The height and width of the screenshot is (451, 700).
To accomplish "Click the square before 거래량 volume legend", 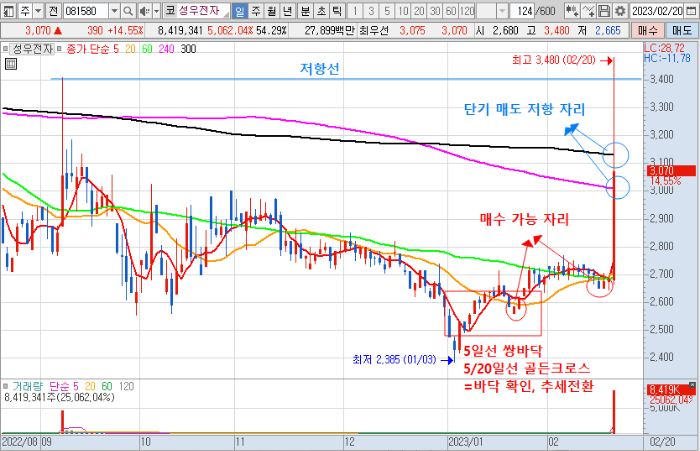I will click(x=5, y=386).
